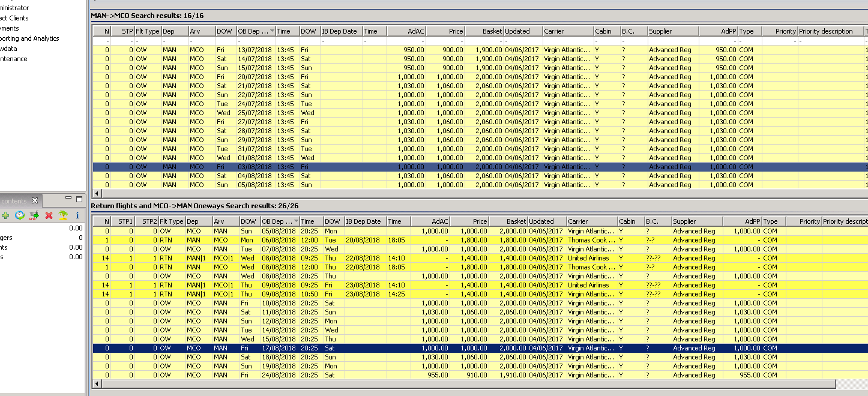Click Carrier column header in return flights table
Viewport: 868px width, 396px height.
coord(592,221)
